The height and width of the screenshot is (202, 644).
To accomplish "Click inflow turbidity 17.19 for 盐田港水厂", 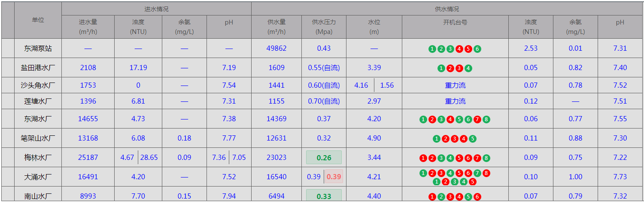I will pos(138,67).
